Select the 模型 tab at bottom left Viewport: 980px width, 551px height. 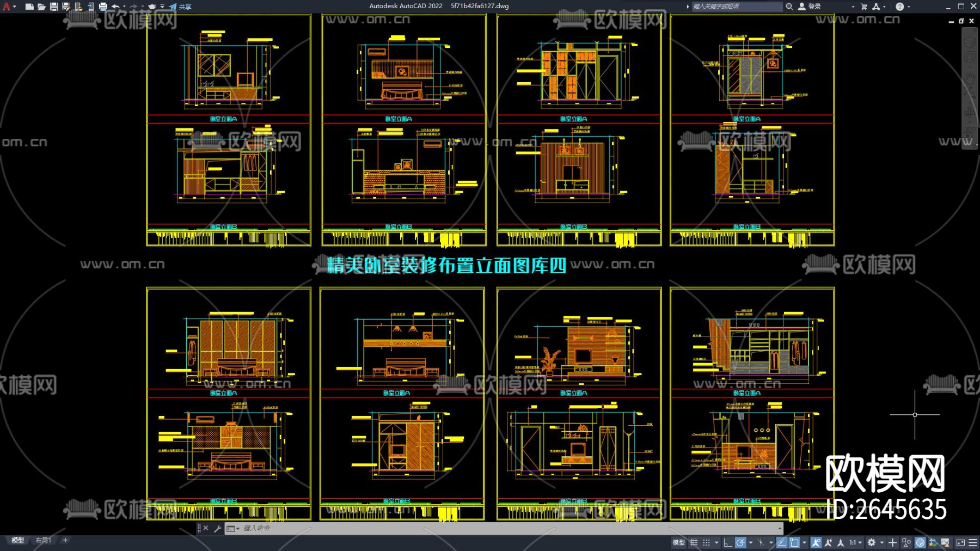[x=18, y=540]
